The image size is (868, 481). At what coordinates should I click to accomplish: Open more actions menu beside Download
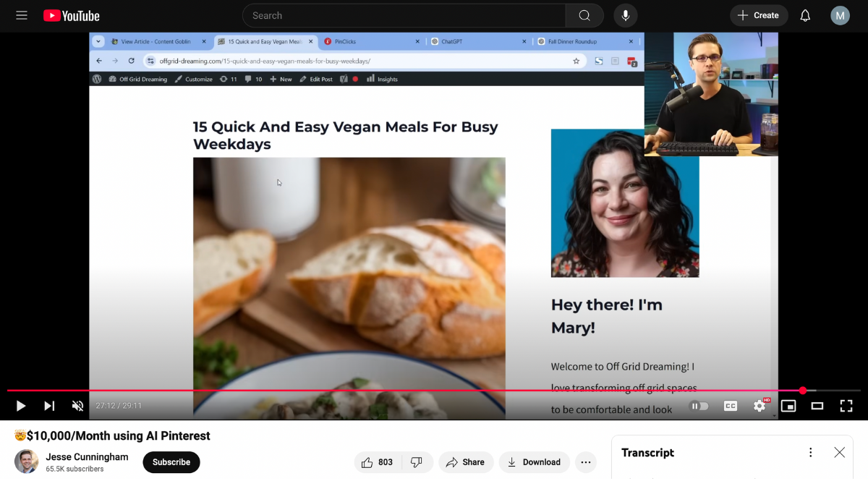586,462
